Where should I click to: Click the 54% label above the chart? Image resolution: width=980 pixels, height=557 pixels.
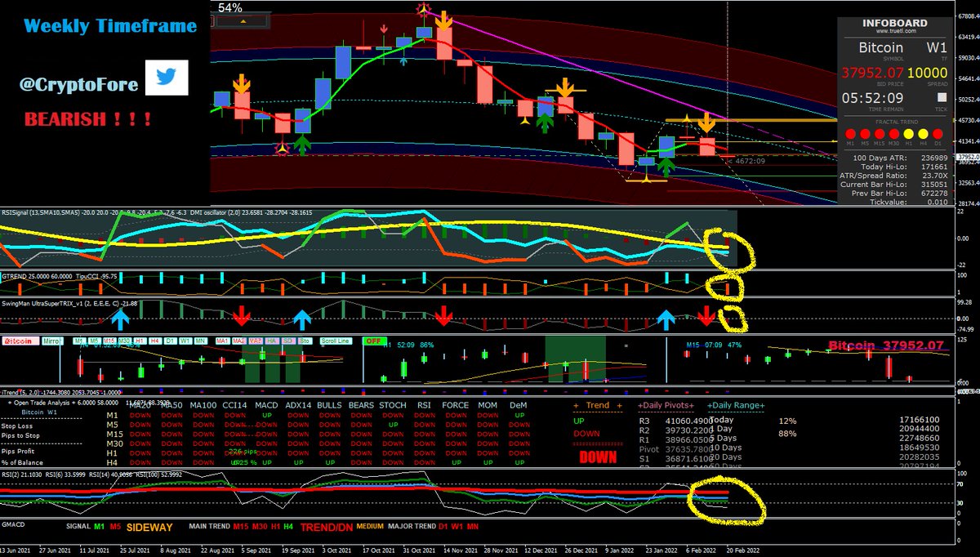(230, 7)
